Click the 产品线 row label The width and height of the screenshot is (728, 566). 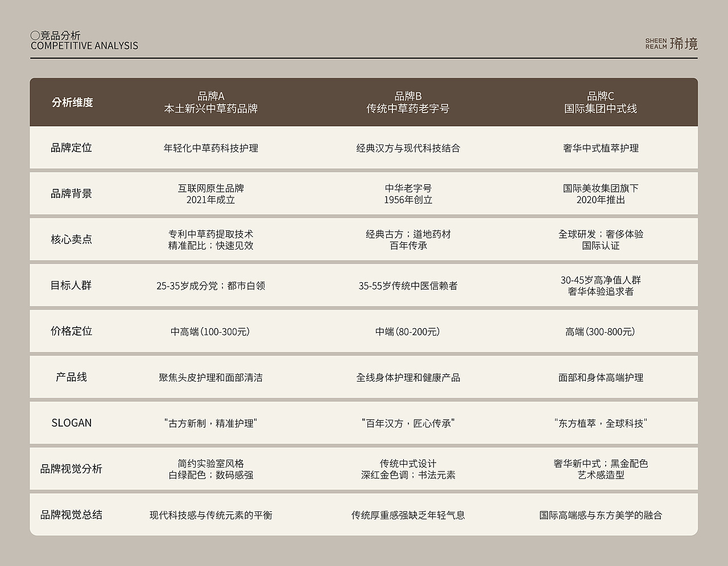(x=71, y=377)
